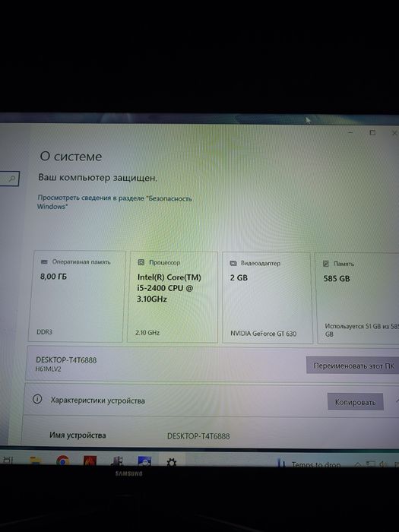This screenshot has width=399, height=532.
Task: Click the '2 GB' video memory value
Action: point(239,277)
